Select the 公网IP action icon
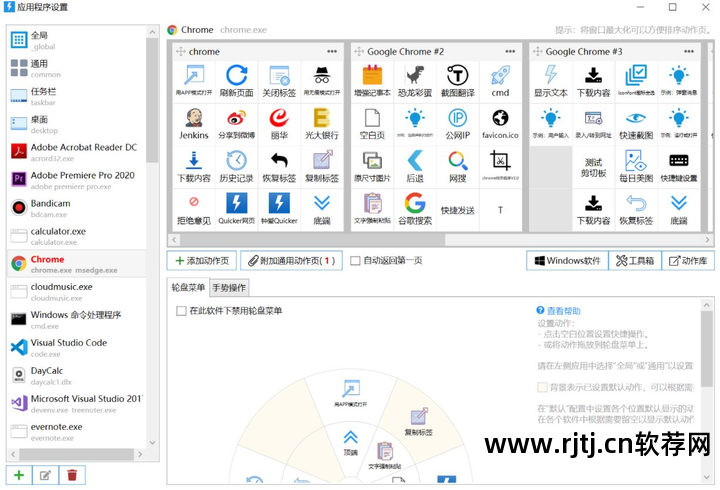 (458, 118)
